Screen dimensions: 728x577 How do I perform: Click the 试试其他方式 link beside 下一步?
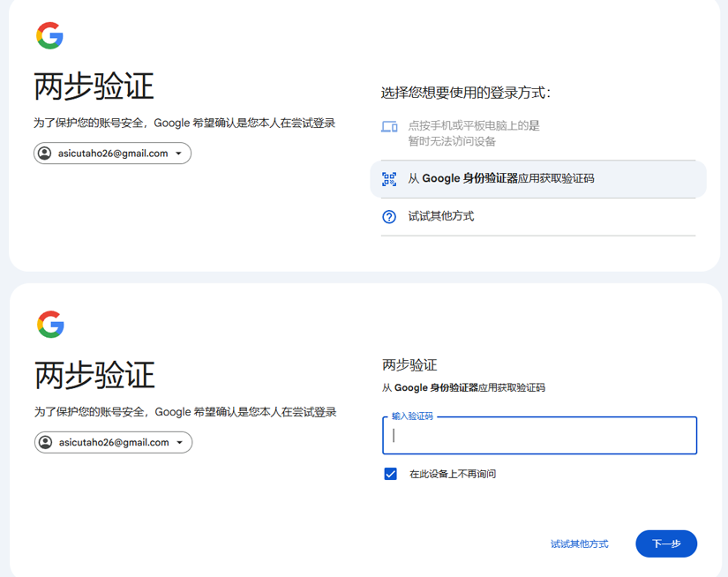[x=580, y=544]
